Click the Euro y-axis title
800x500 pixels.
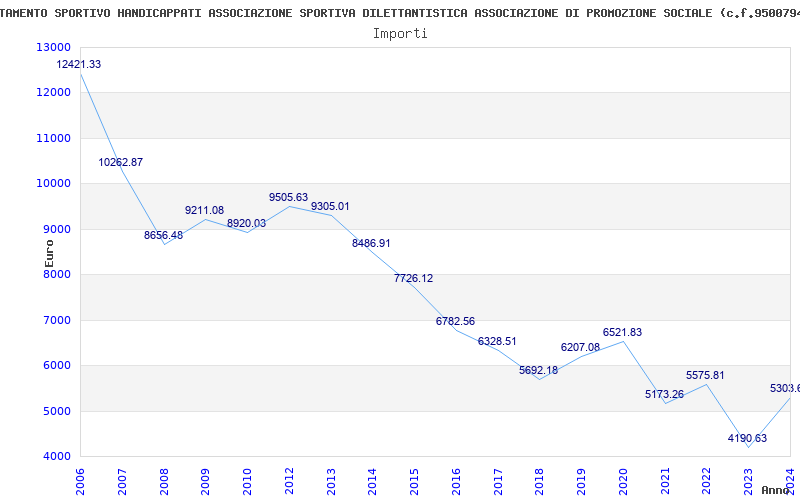(49, 254)
